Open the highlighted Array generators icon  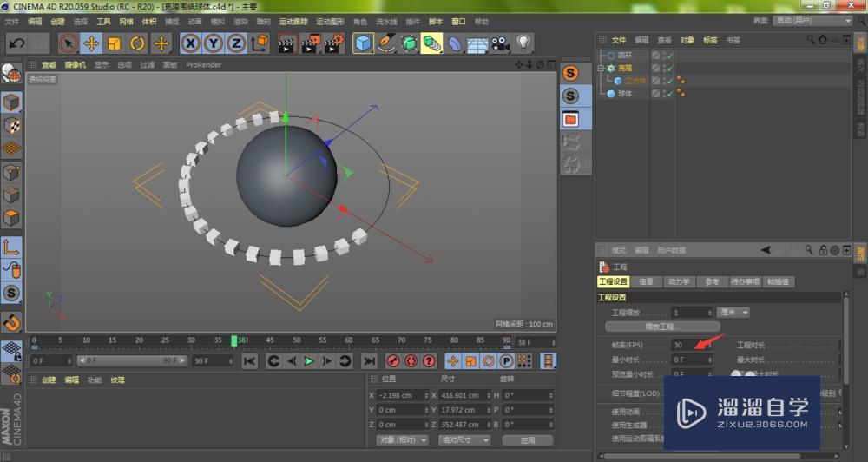[x=431, y=43]
